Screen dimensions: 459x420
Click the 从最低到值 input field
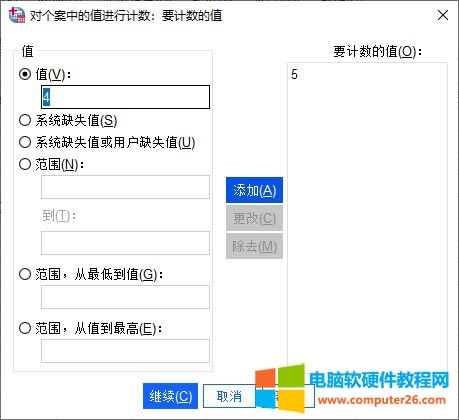pos(125,297)
